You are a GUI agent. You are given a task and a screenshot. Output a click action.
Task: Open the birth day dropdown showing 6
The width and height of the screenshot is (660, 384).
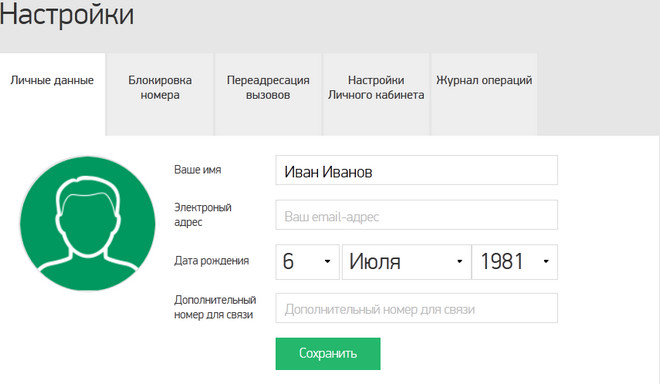pyautogui.click(x=307, y=262)
